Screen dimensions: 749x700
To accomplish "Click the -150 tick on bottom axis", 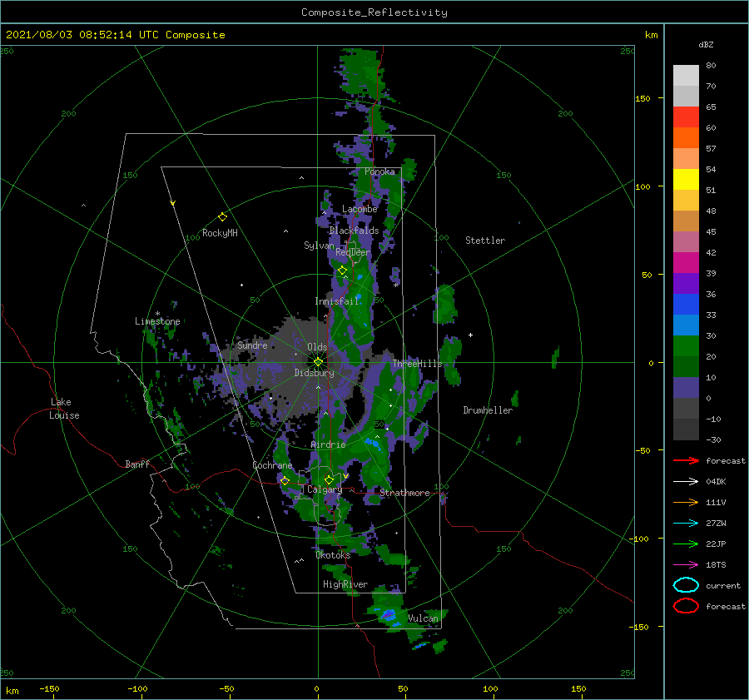I will pos(49,688).
